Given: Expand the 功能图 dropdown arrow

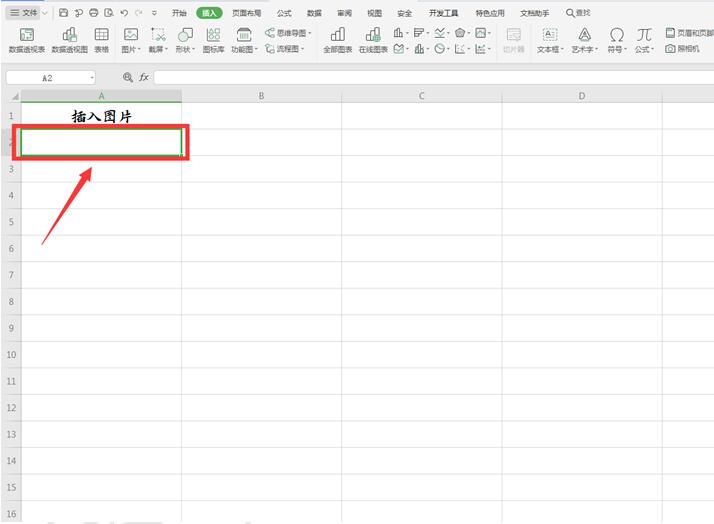Looking at the screenshot, I should 256,49.
